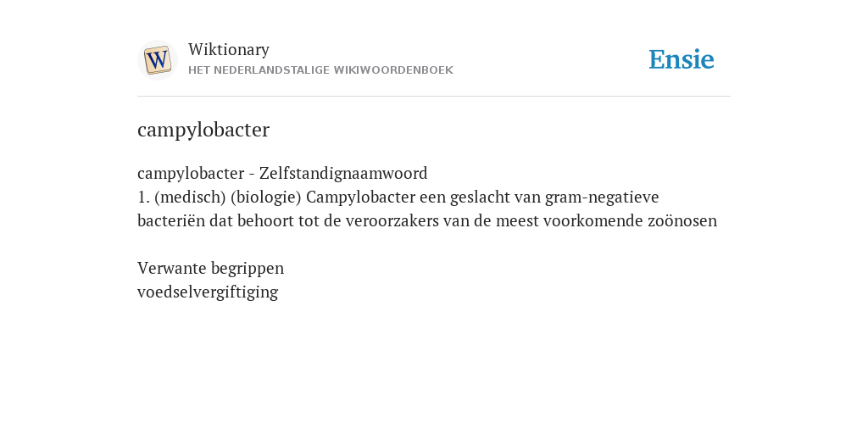This screenshot has height=434, width=868.
Task: Open the related term voedselvergiftiging
Action: 208,292
